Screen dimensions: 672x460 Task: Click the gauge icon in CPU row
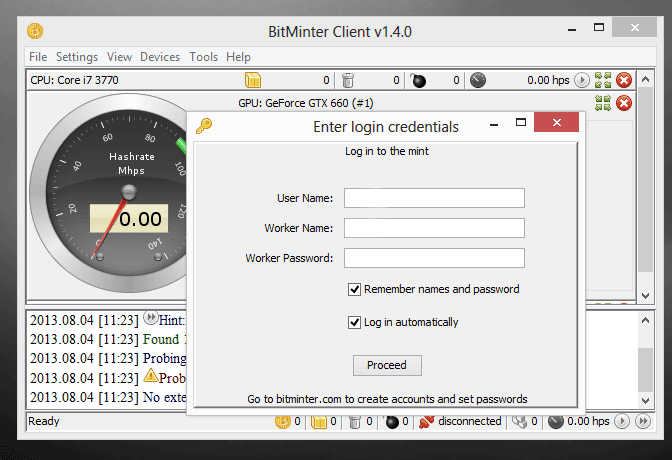(478, 80)
